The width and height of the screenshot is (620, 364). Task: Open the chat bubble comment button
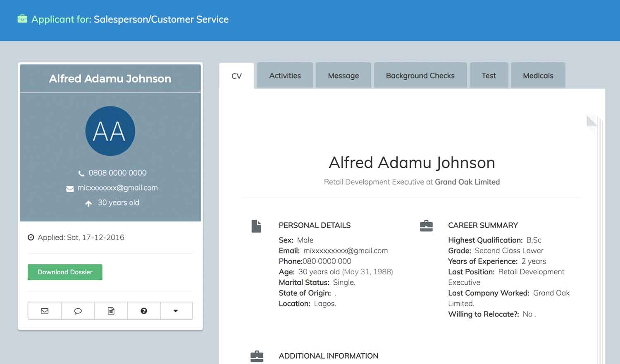tap(78, 311)
